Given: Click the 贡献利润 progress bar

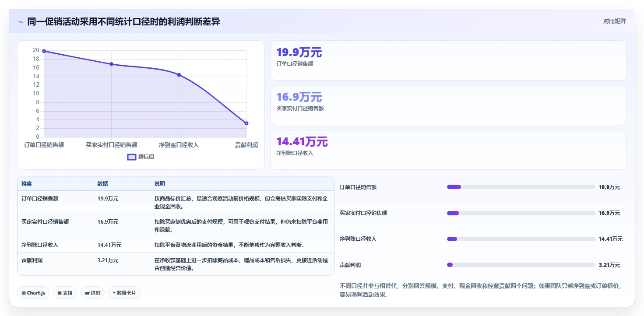Looking at the screenshot, I should [521, 265].
